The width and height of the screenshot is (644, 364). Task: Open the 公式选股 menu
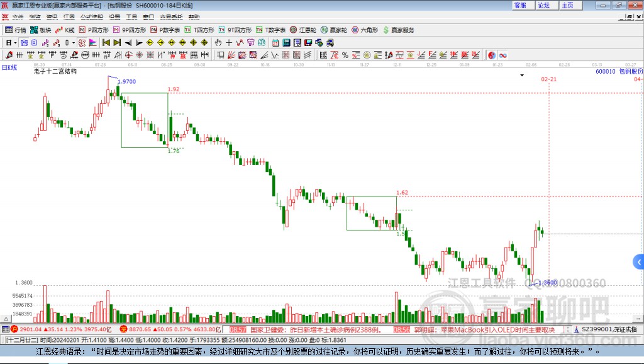(x=92, y=17)
